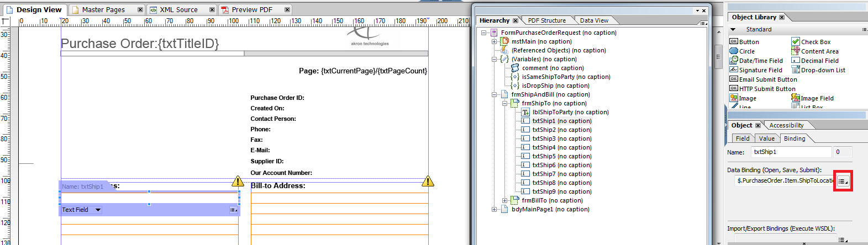Close the Object Library palette tab
The width and height of the screenshot is (868, 245).
pyautogui.click(x=781, y=17)
